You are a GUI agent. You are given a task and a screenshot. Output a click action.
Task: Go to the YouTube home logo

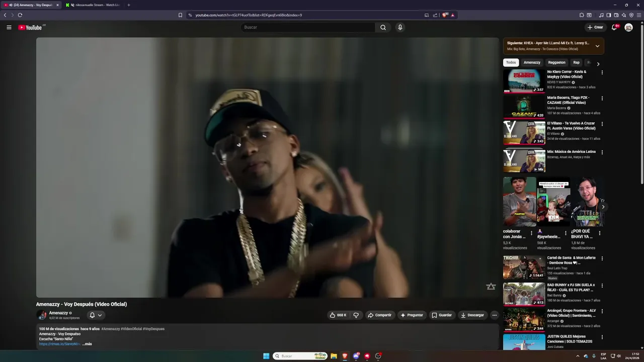pyautogui.click(x=30, y=27)
